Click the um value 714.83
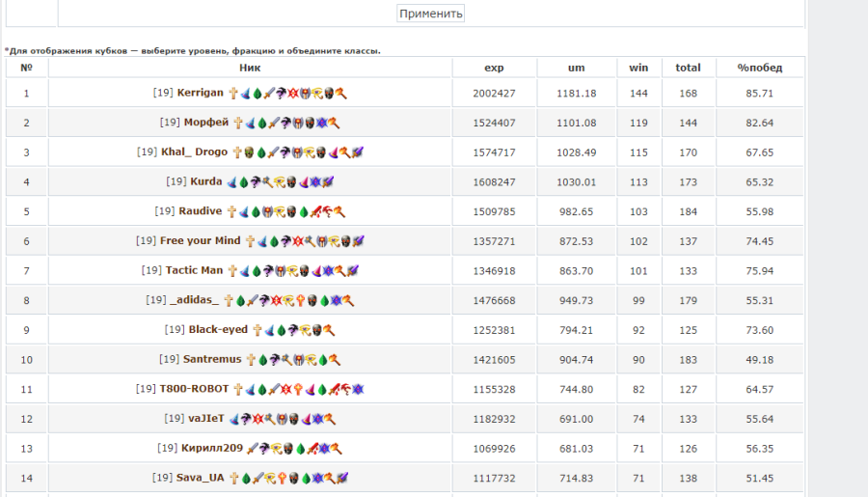The width and height of the screenshot is (868, 497). [x=577, y=478]
